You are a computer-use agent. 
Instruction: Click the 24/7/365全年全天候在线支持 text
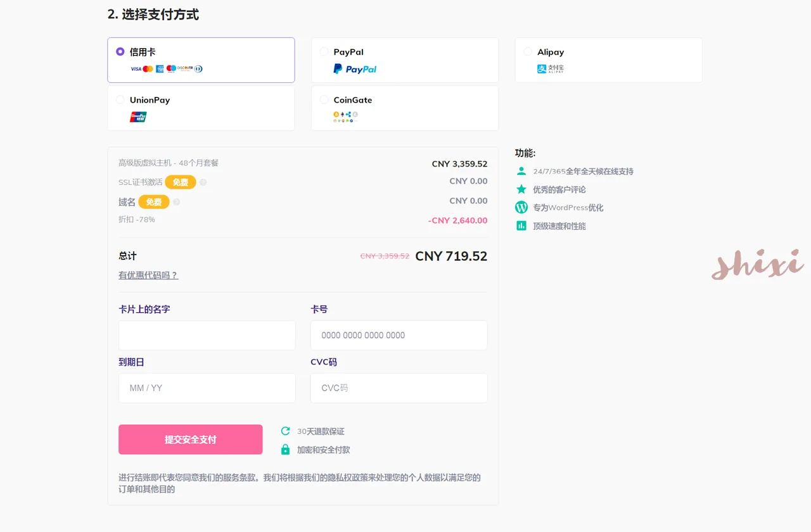coord(584,172)
